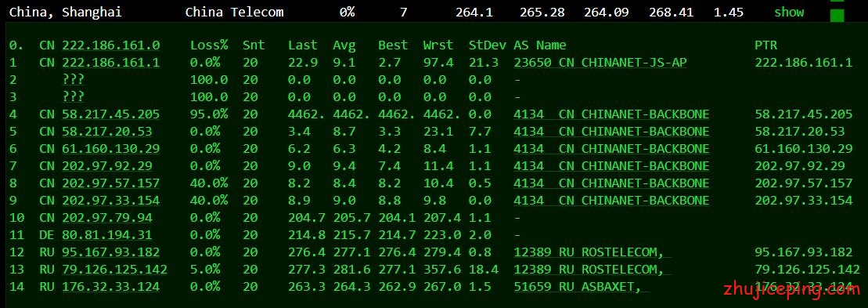Select last value 214.8 in hop 11
The image size is (868, 308).
(306, 235)
